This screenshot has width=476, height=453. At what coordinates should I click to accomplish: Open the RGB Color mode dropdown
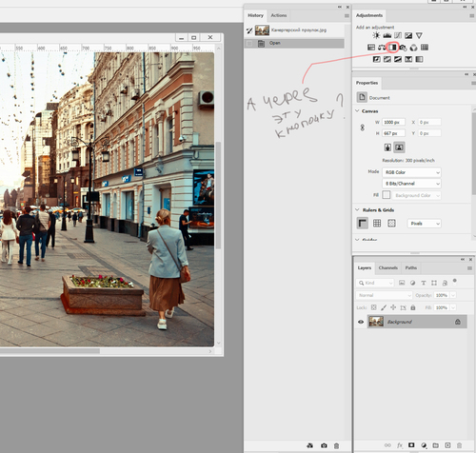pyautogui.click(x=411, y=172)
